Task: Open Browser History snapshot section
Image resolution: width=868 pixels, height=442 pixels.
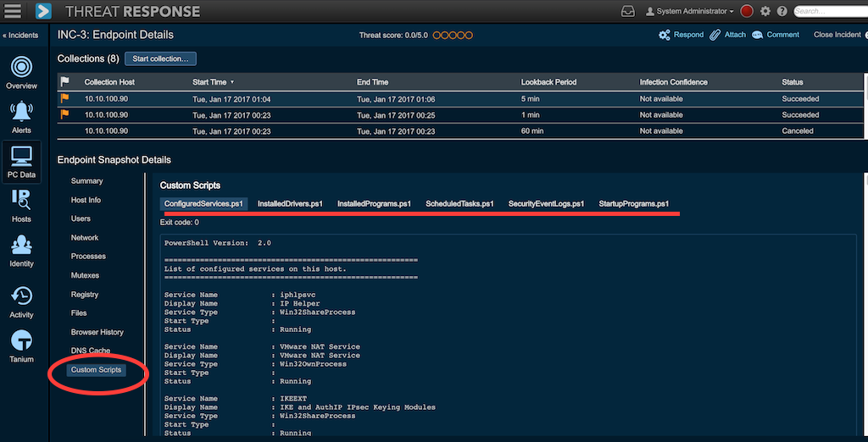Action: (x=97, y=332)
